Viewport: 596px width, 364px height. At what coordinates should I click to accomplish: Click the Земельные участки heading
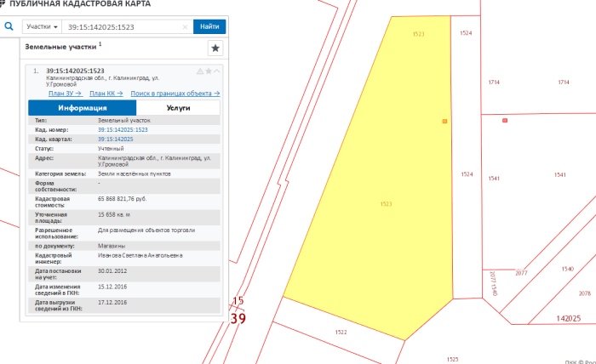tap(60, 47)
